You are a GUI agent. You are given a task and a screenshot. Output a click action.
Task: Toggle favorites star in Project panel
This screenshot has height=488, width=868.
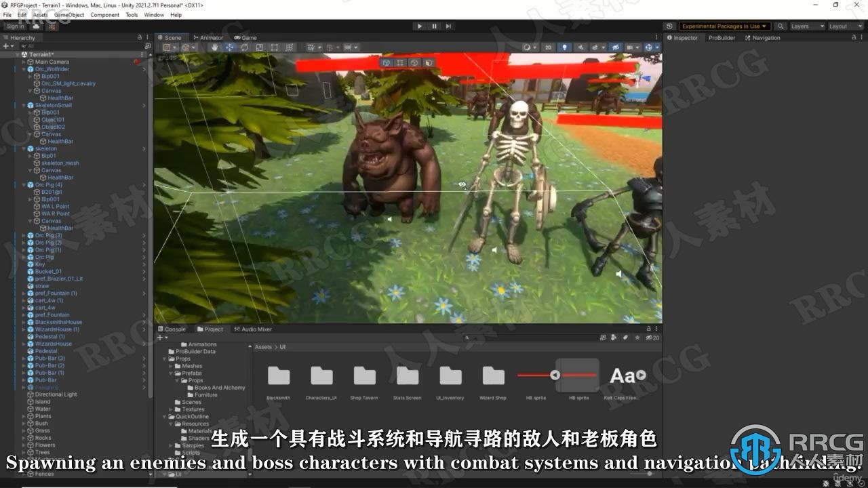(x=637, y=338)
